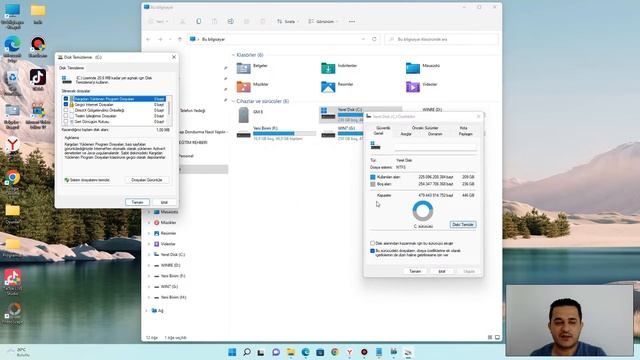The image size is (640, 360).
Task: Click the Kullanılan alan blue swatch
Action: [373, 177]
